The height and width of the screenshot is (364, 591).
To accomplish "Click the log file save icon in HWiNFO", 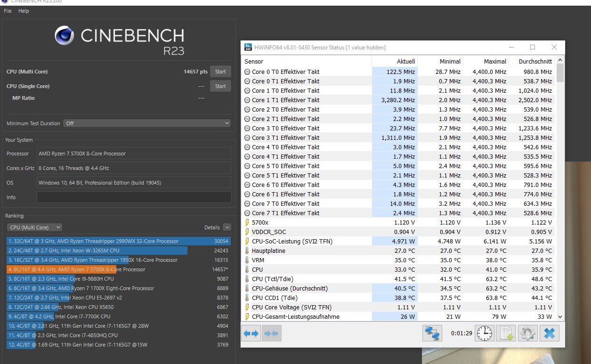I will (x=506, y=333).
